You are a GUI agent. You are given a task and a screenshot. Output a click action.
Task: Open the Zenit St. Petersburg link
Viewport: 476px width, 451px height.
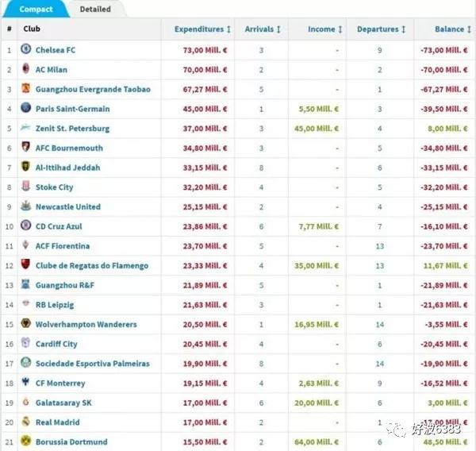[72, 129]
